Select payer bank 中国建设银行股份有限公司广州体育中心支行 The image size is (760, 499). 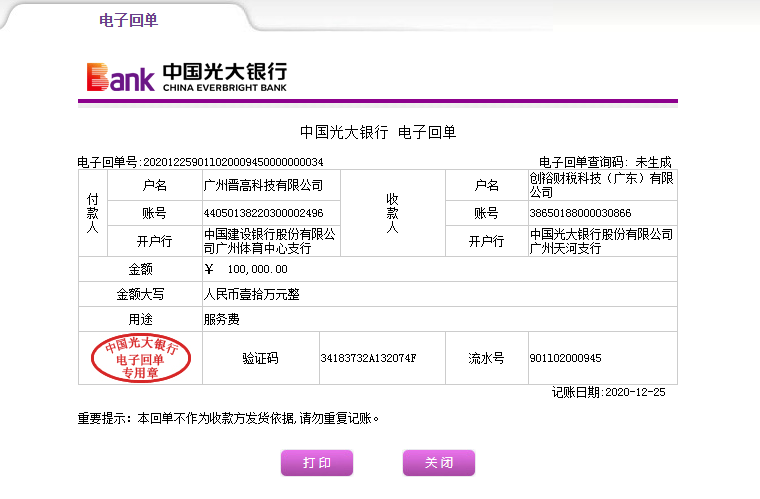click(269, 241)
